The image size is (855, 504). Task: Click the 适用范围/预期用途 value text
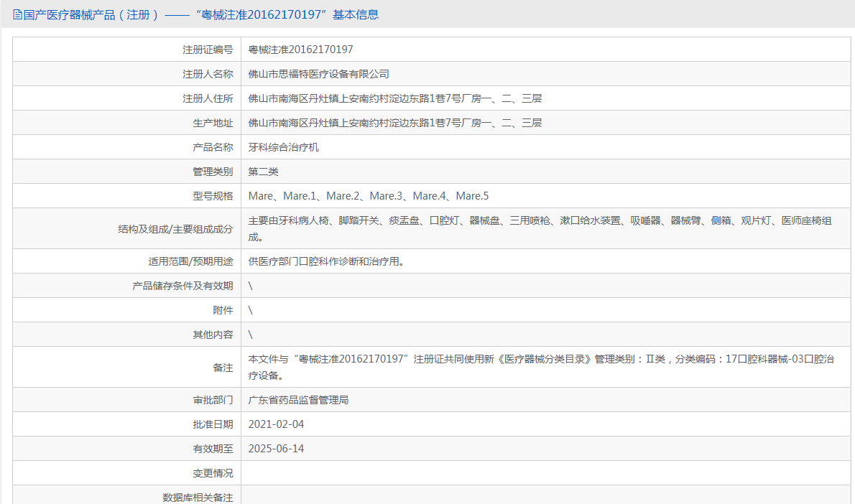(x=325, y=261)
